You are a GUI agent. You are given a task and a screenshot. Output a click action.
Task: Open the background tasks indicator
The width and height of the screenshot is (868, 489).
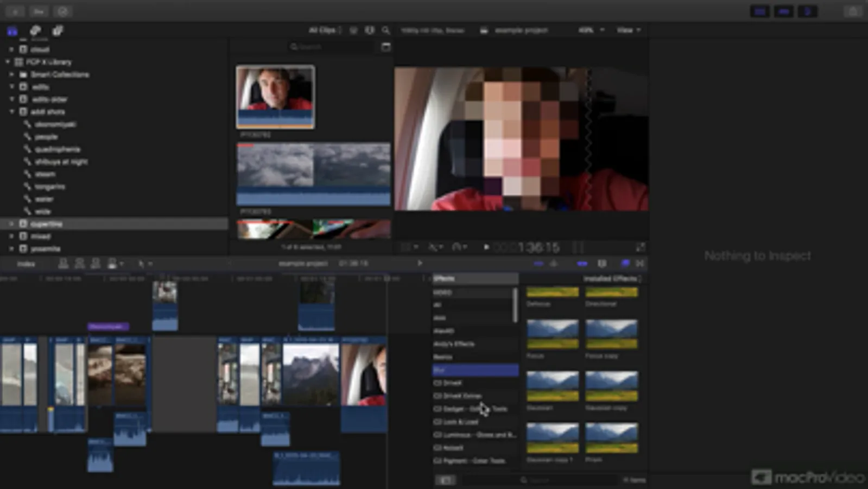click(62, 11)
